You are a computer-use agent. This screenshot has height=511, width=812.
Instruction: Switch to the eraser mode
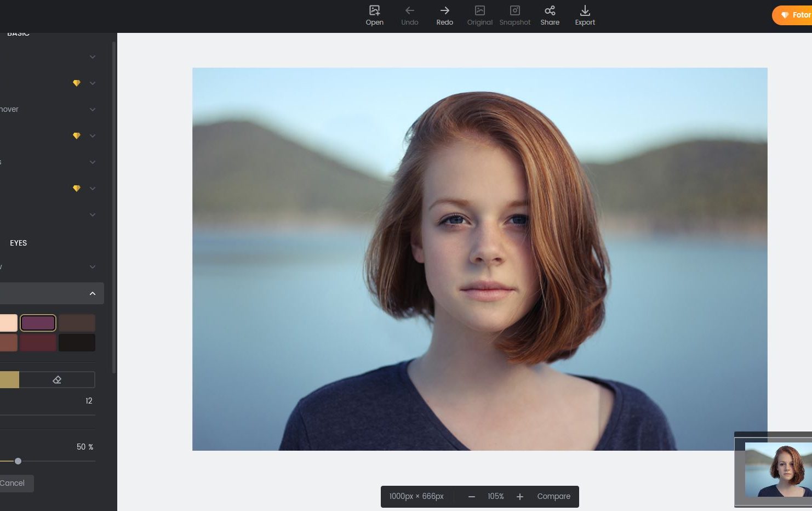tap(57, 380)
